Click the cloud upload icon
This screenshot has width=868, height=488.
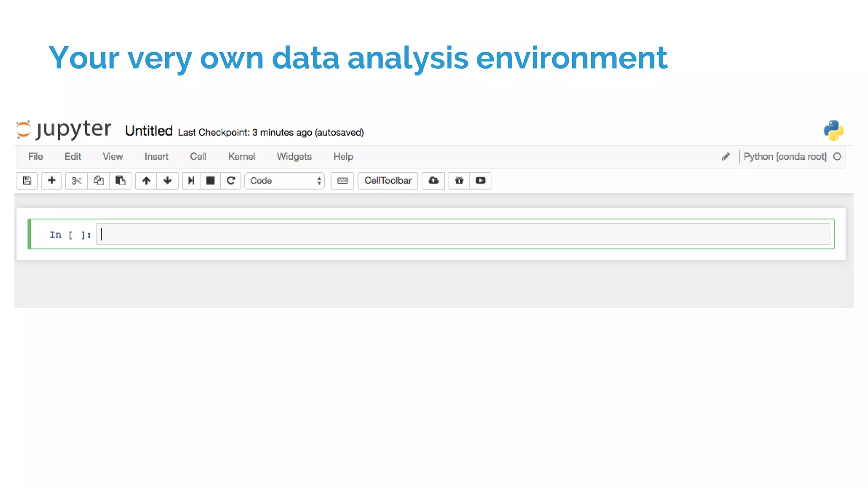pos(433,181)
